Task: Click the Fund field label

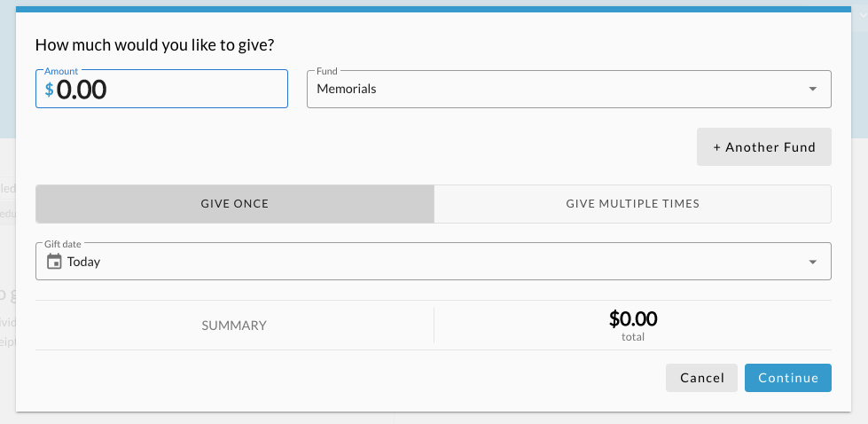Action: tap(326, 71)
